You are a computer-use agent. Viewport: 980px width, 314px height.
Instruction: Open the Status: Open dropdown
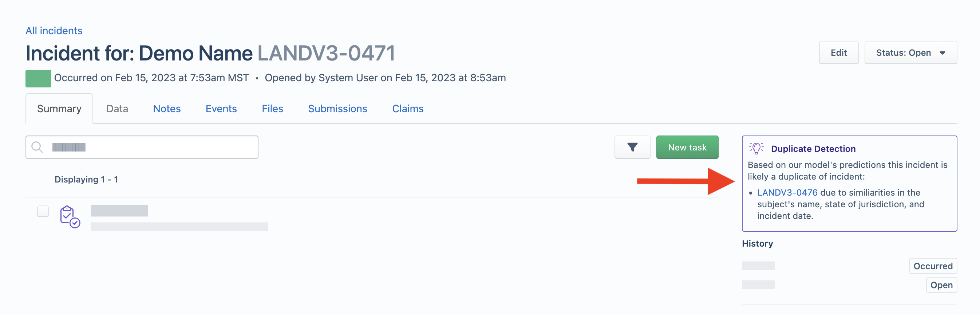[x=910, y=52]
